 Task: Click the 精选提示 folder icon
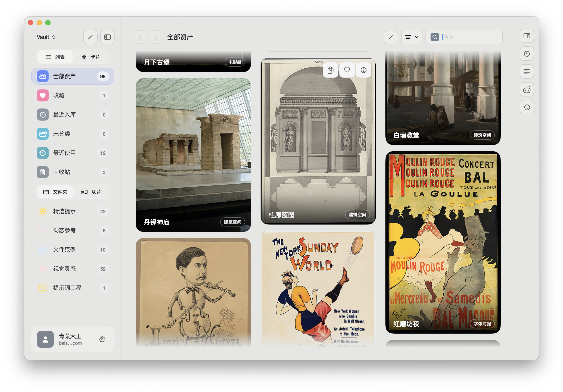[43, 211]
